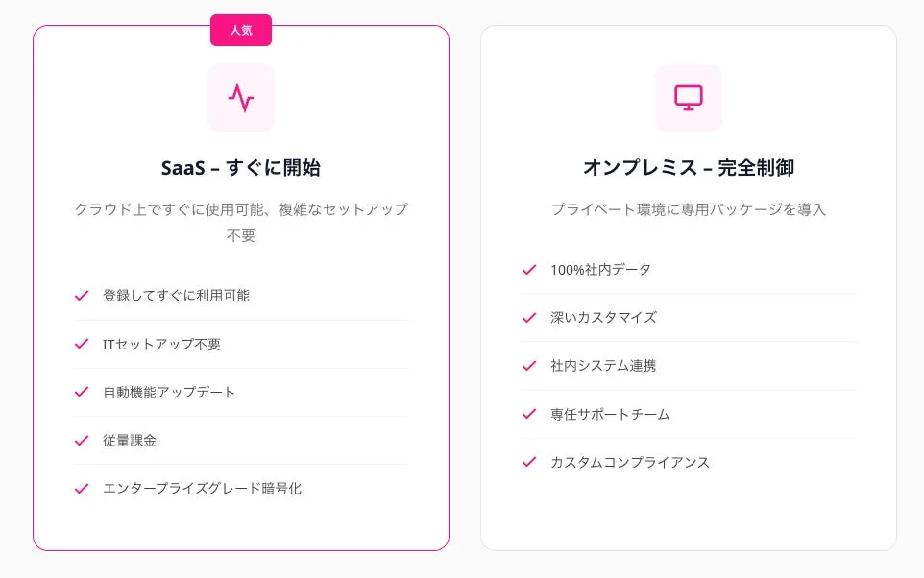
Task: Click the checkmark next to 社内システム連携
Action: point(528,366)
